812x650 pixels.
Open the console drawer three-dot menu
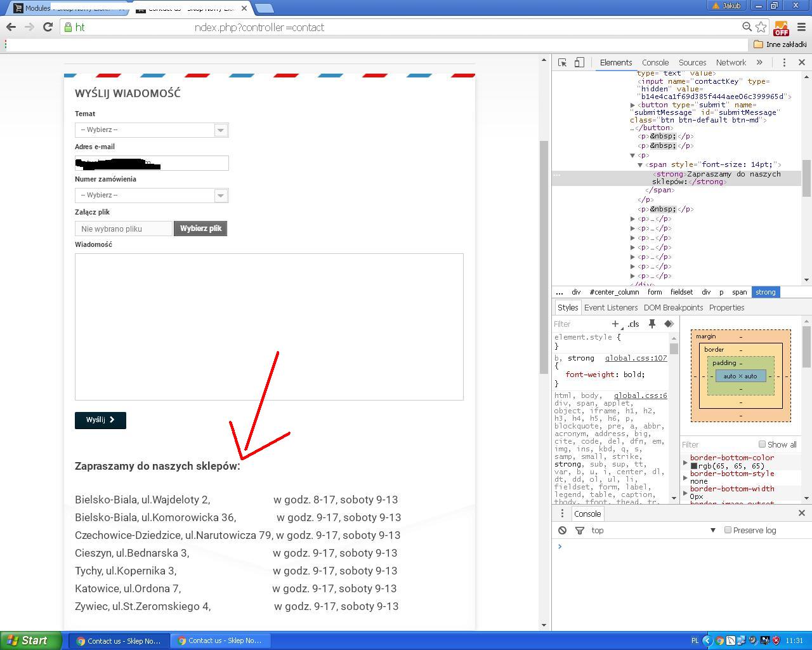point(562,514)
